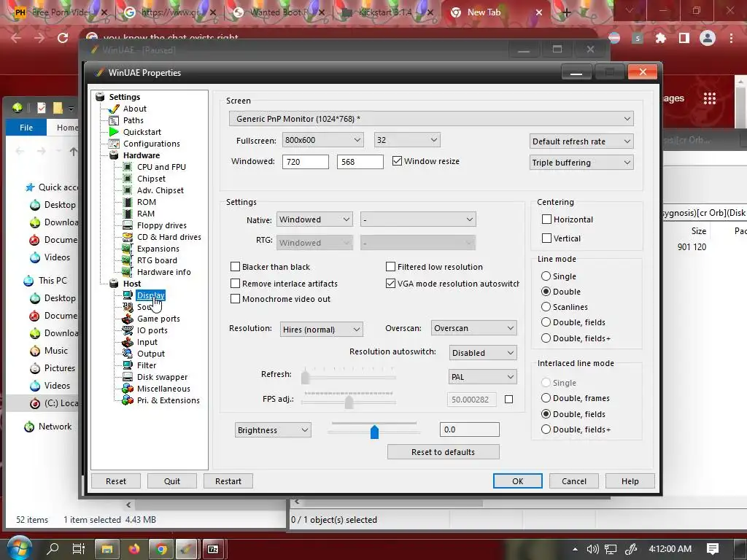The width and height of the screenshot is (747, 560).
Task: Enable Blacker than black option
Action: (235, 267)
